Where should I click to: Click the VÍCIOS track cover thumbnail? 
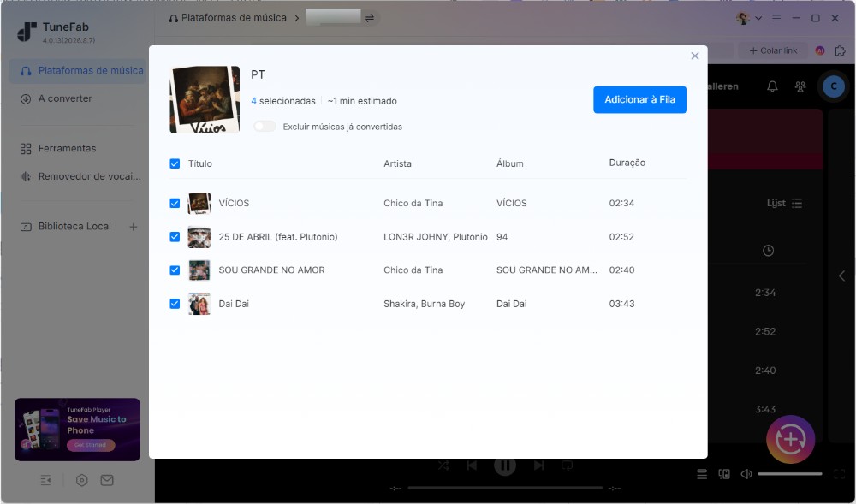[x=199, y=203]
